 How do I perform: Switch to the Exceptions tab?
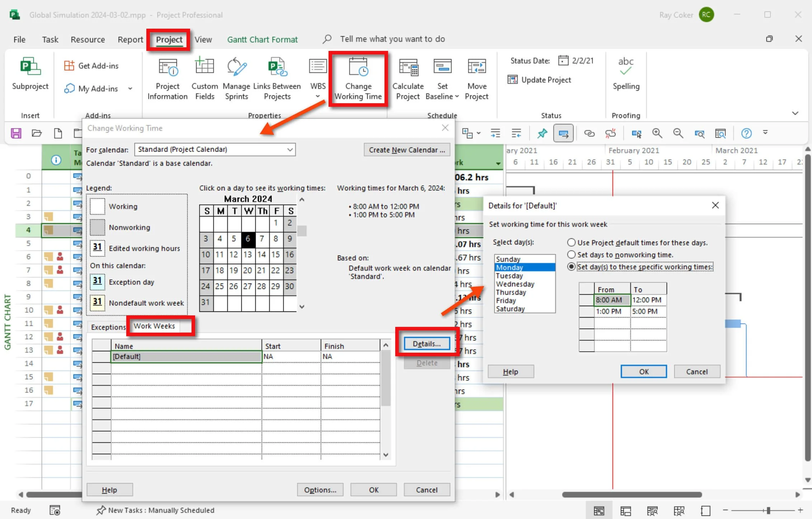[108, 327]
